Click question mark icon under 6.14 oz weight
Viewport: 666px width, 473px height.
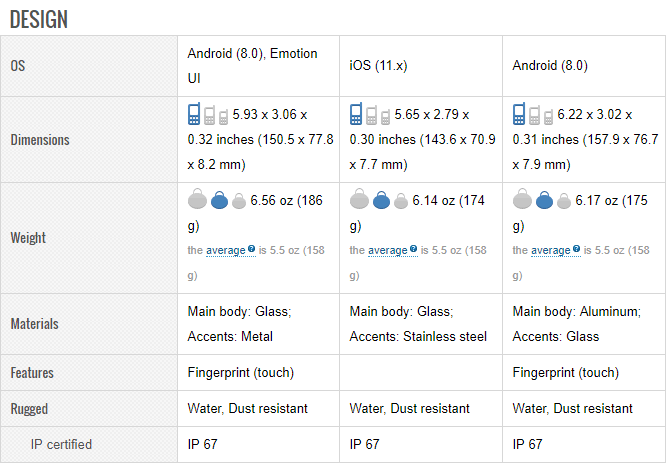tap(413, 249)
